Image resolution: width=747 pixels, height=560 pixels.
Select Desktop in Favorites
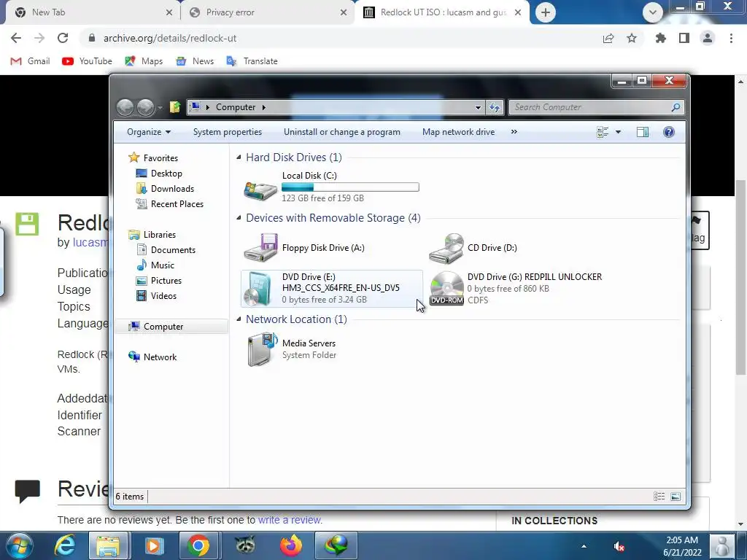(x=166, y=174)
